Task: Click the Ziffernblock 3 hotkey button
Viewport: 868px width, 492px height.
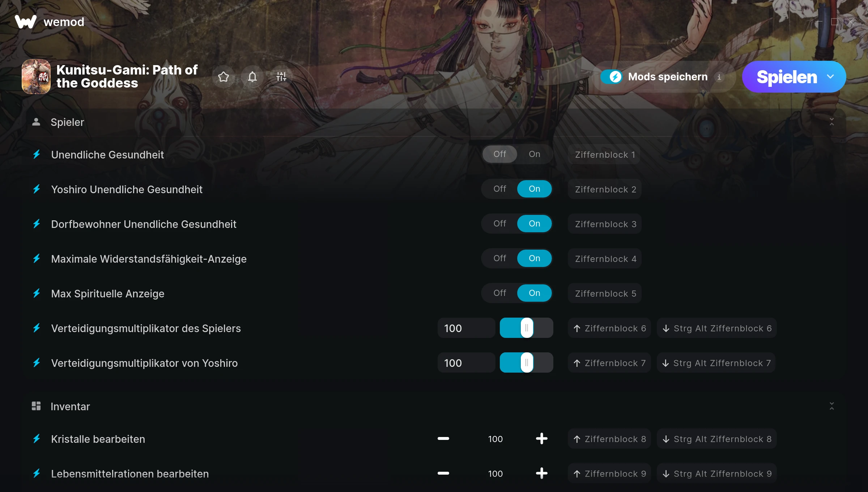Action: pos(605,224)
